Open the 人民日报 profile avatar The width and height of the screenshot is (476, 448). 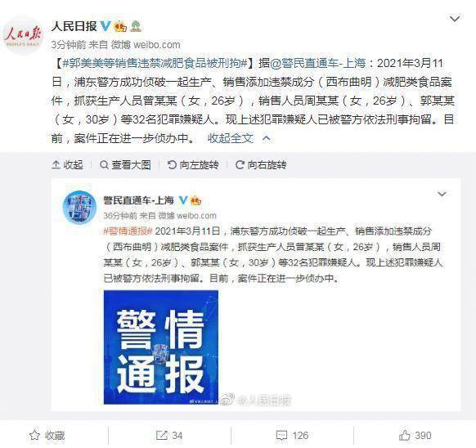click(22, 35)
